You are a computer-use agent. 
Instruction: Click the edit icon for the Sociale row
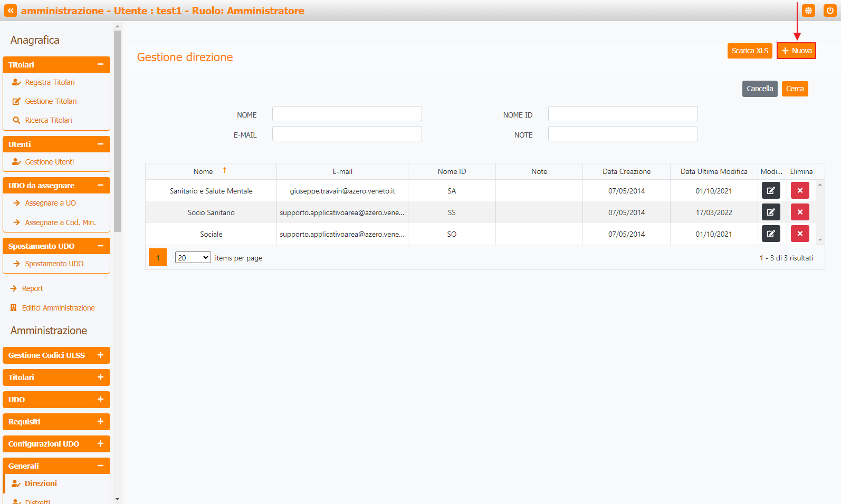[770, 234]
